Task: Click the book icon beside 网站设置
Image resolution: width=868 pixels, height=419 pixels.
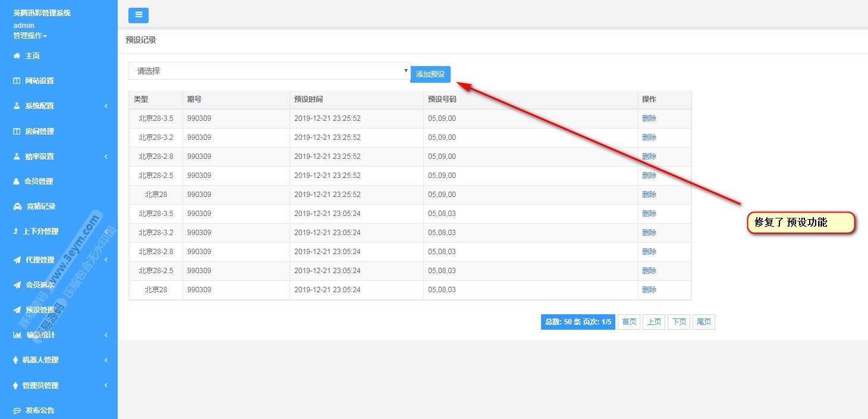Action: [17, 81]
